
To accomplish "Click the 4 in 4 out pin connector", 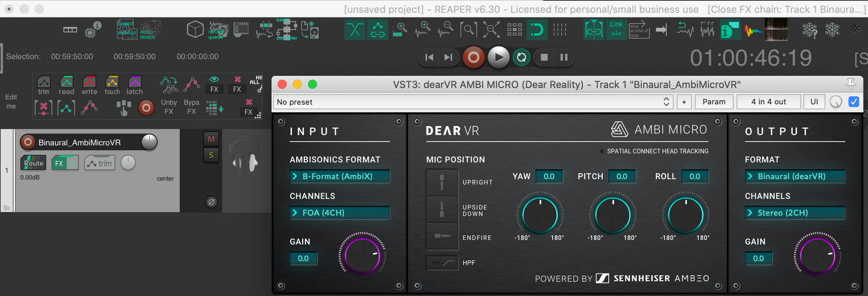I will [768, 102].
